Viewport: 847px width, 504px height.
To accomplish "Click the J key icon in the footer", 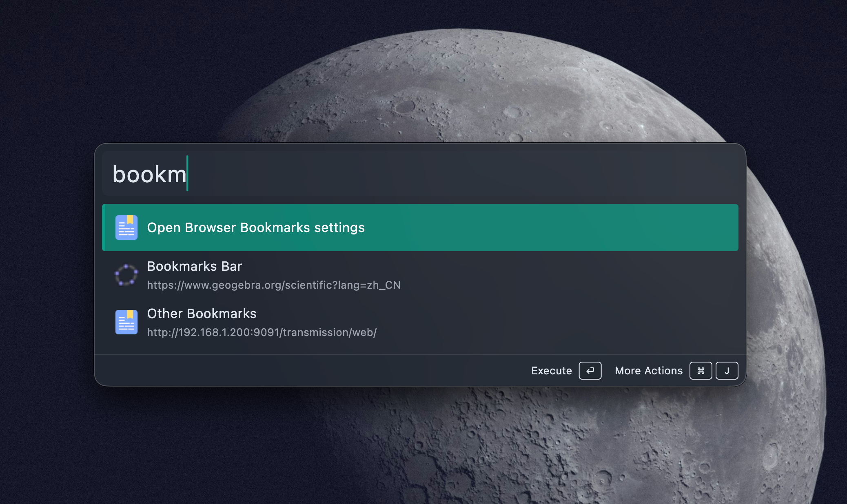I will (727, 371).
